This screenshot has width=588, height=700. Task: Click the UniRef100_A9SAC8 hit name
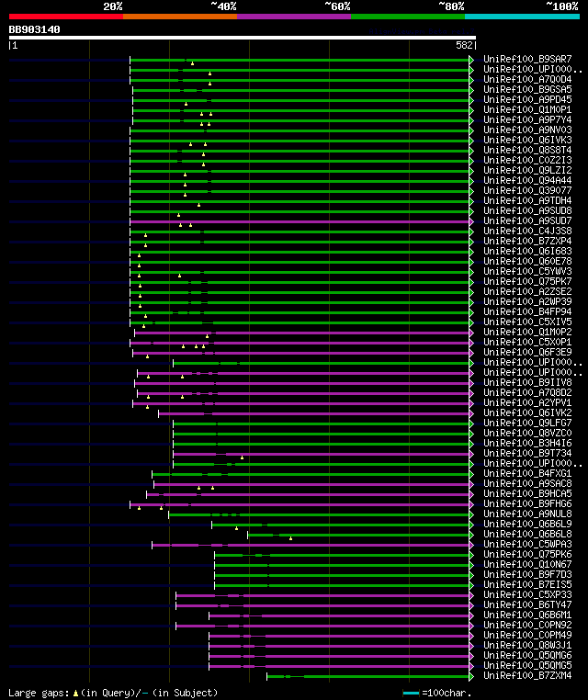(x=527, y=483)
